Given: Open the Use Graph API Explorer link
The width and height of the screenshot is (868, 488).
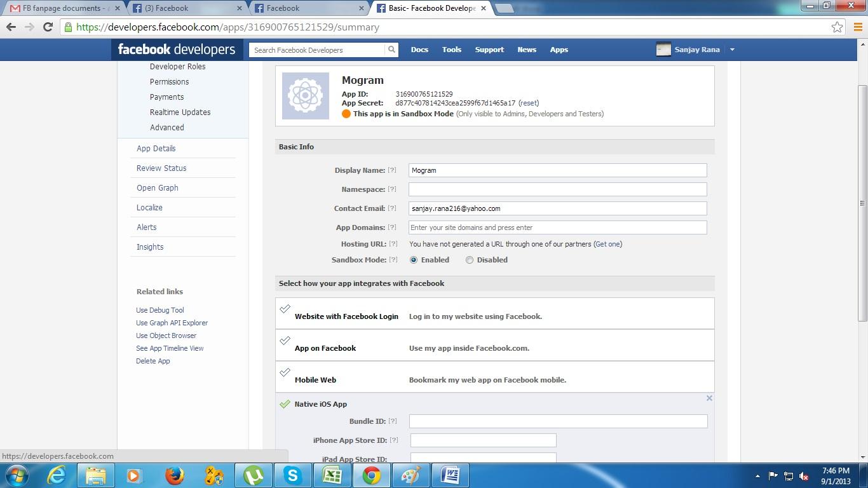Looking at the screenshot, I should [172, 323].
